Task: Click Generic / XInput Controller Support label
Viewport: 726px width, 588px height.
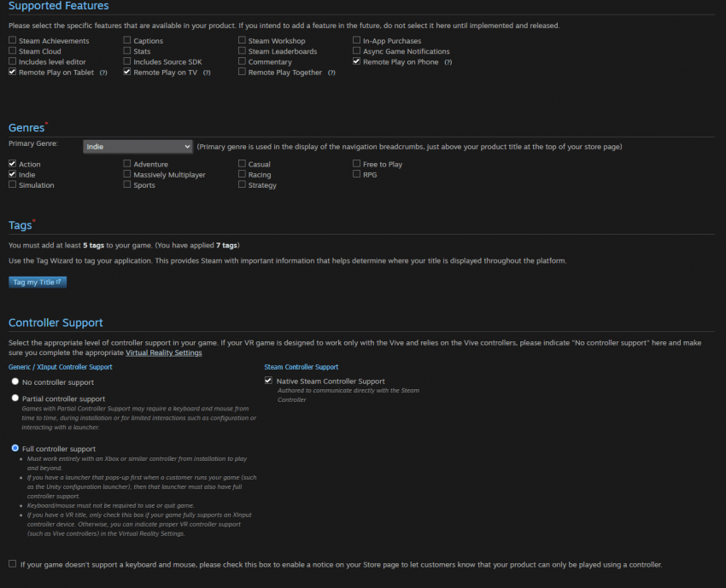Action: click(x=60, y=367)
